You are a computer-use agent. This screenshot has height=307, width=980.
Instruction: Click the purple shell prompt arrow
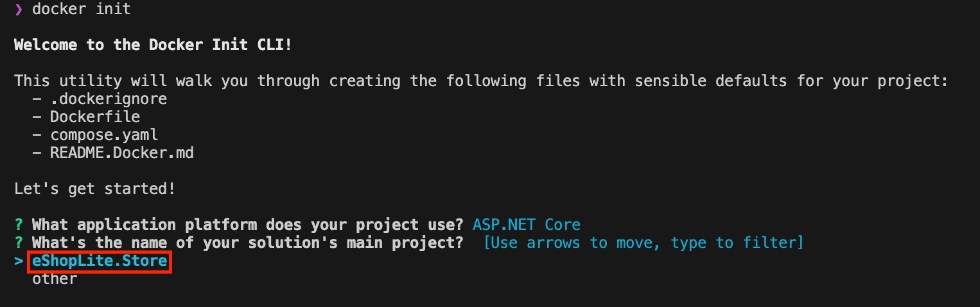click(x=19, y=10)
